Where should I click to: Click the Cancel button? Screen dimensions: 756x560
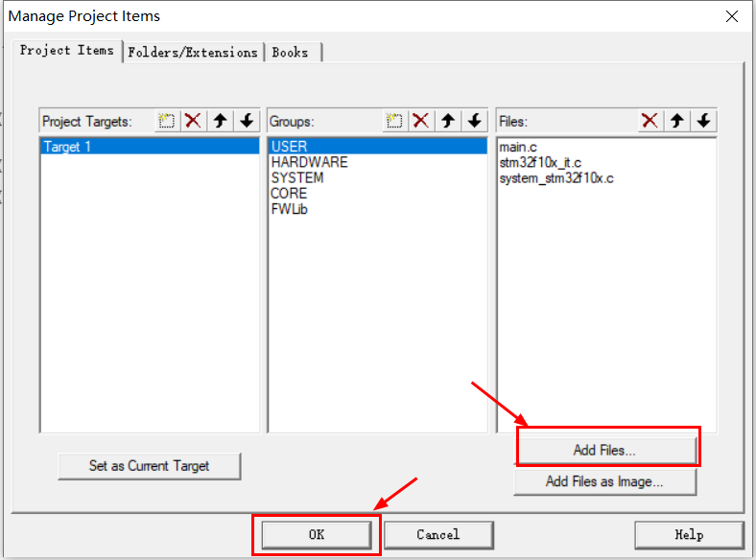point(438,535)
